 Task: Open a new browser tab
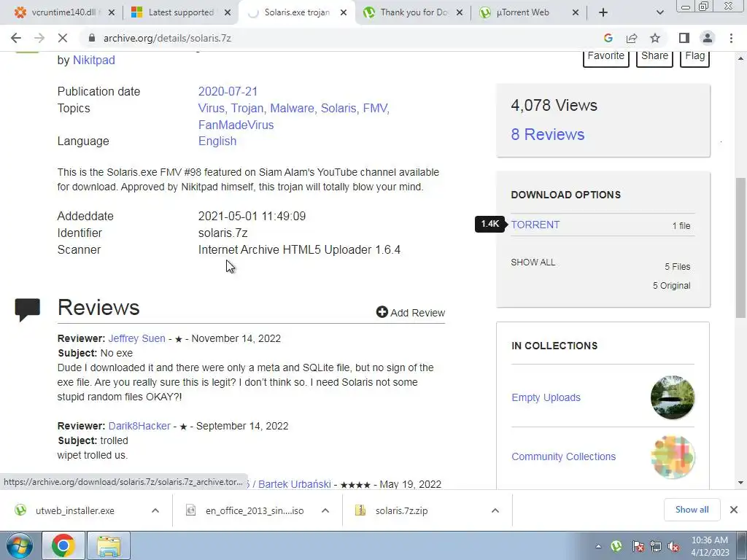pos(603,12)
